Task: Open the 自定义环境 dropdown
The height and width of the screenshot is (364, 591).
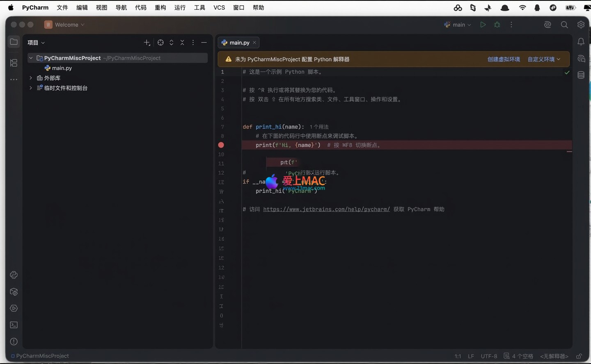Action: coord(544,59)
